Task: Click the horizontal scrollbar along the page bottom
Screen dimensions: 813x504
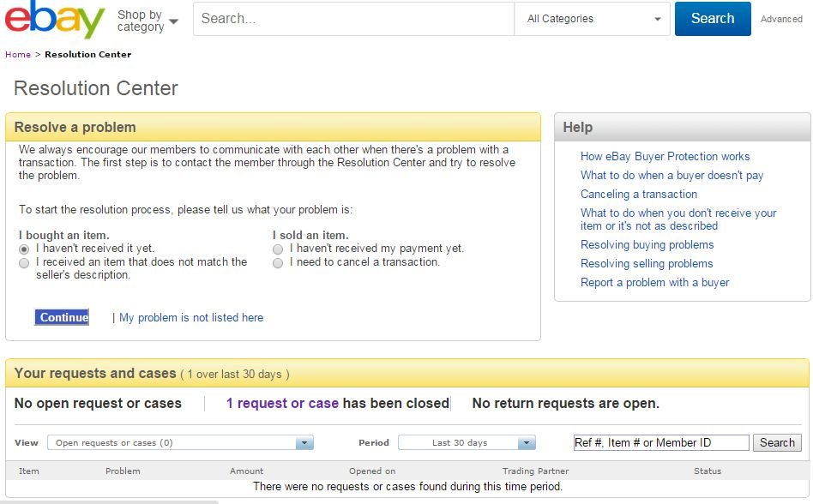Action: [x=110, y=502]
